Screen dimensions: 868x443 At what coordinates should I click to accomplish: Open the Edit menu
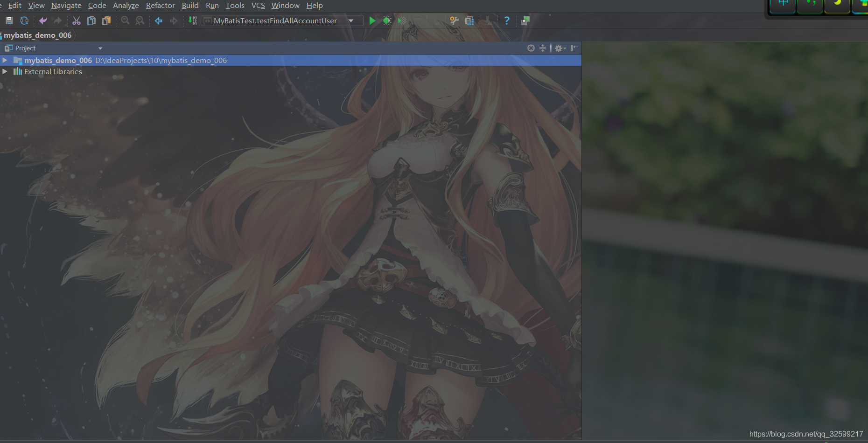click(14, 6)
